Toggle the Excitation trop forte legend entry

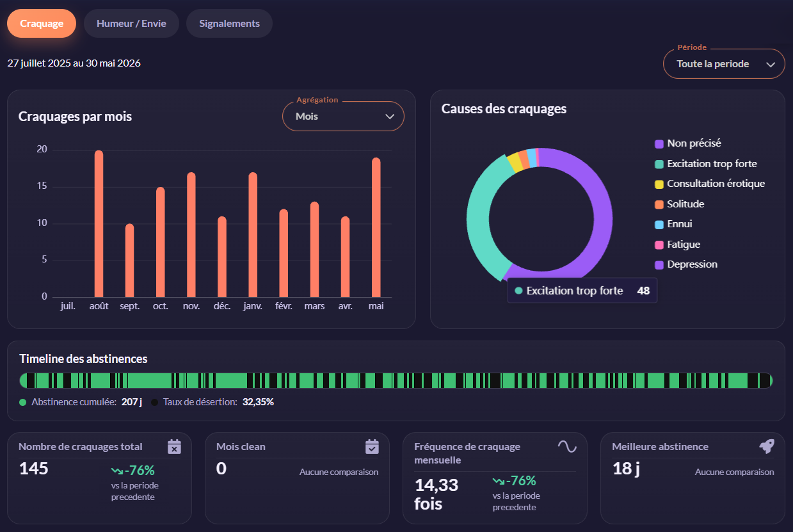pos(706,164)
